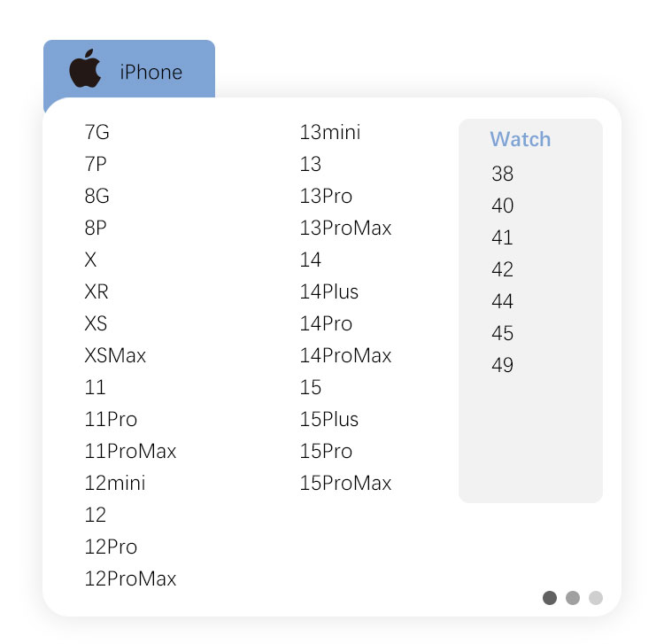Select Watch size 49
The width and height of the screenshot is (664, 644).
pyautogui.click(x=502, y=366)
